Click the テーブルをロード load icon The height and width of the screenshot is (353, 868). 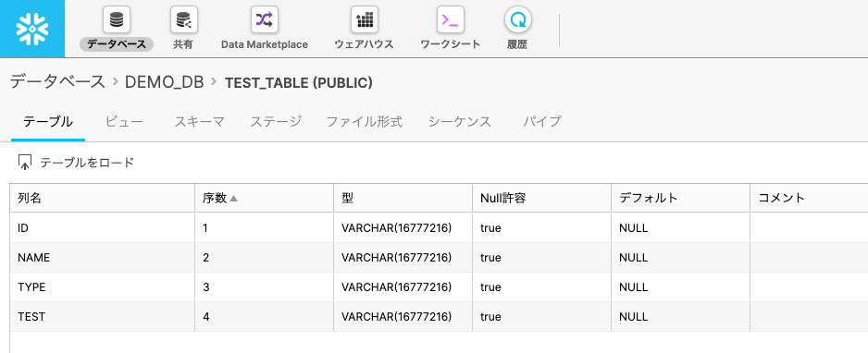point(25,163)
